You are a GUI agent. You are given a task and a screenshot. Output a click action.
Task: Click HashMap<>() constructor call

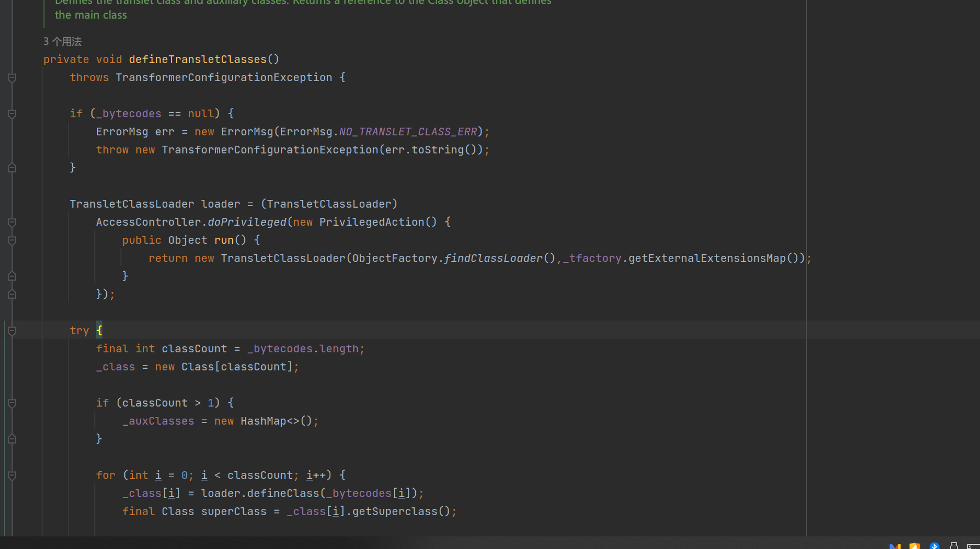click(277, 421)
